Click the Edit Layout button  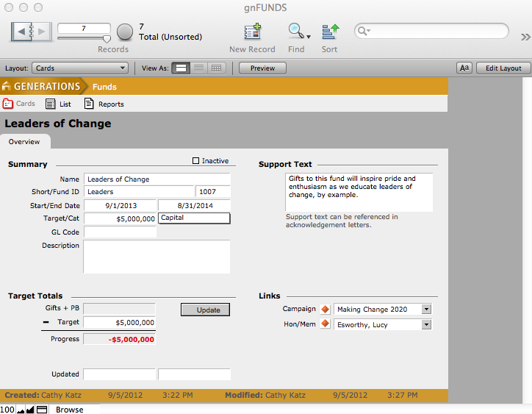(x=503, y=68)
